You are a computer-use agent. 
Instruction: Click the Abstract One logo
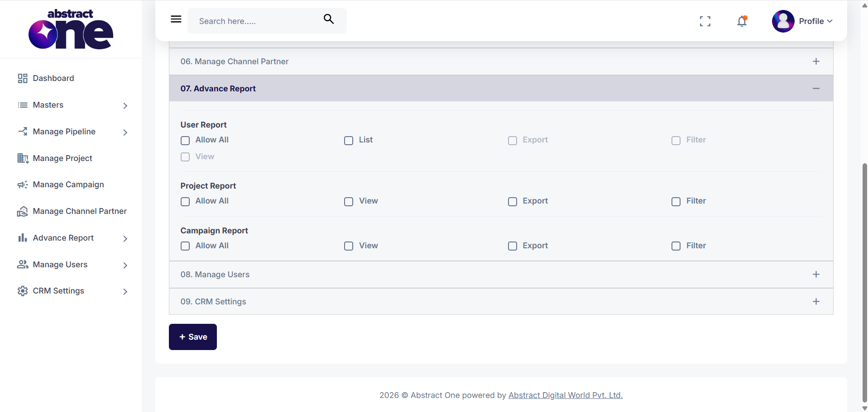[71, 29]
